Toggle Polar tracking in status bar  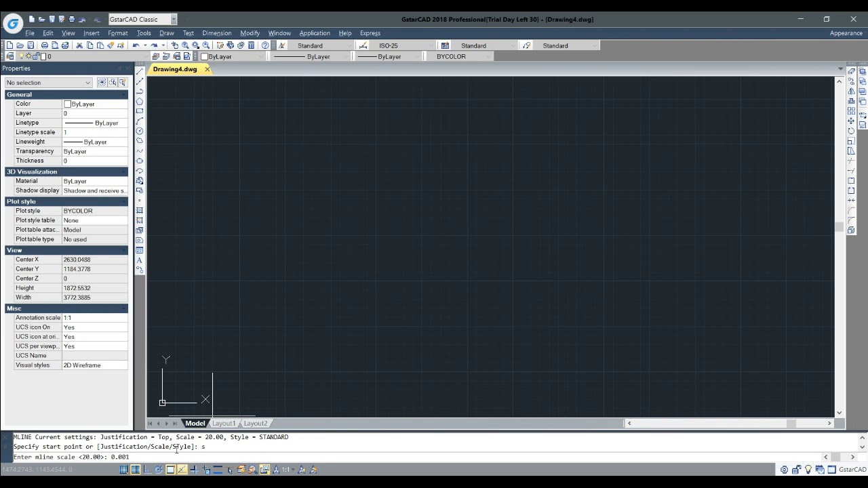click(x=158, y=470)
